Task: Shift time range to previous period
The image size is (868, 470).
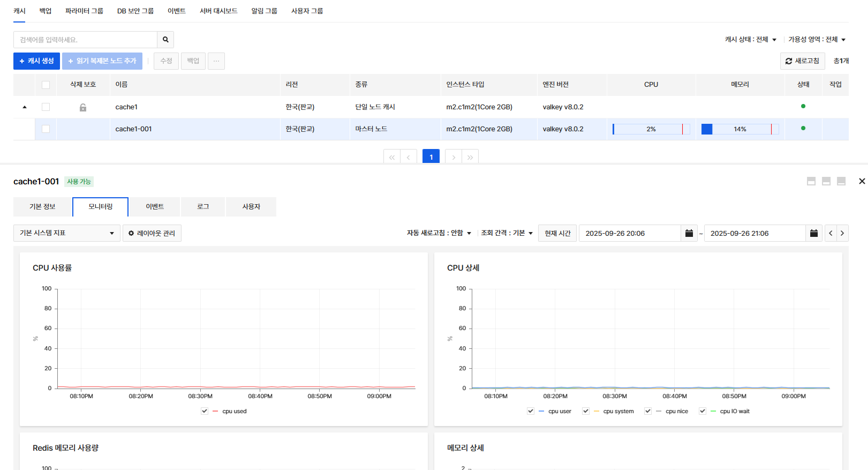Action: pyautogui.click(x=831, y=233)
